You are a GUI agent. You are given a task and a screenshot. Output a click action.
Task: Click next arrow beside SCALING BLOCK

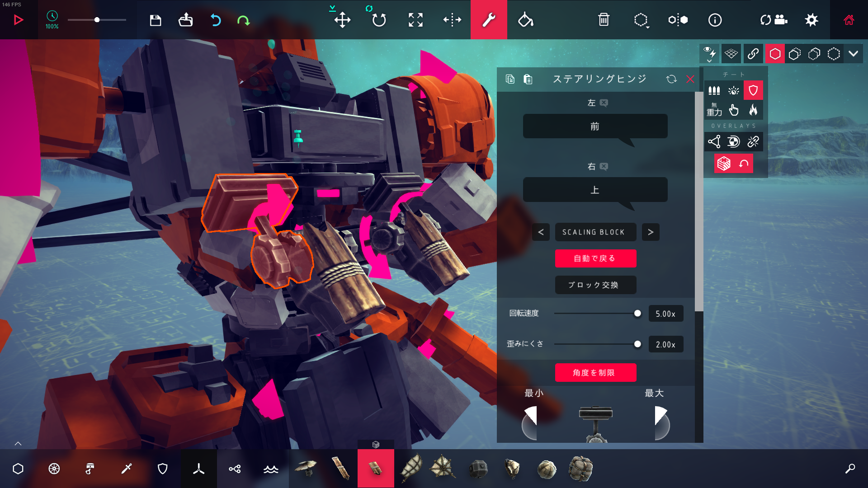click(651, 232)
